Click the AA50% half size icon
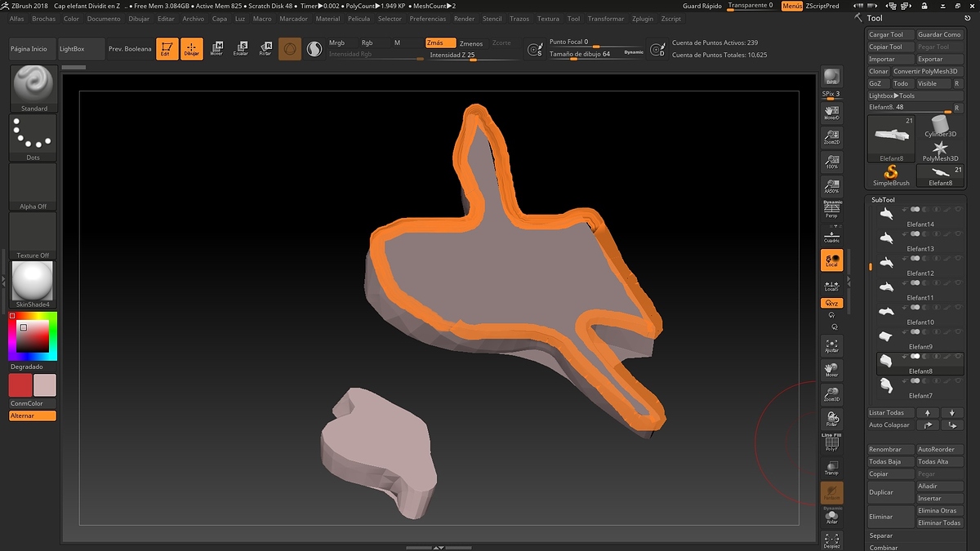The width and height of the screenshot is (980, 551). pyautogui.click(x=831, y=185)
